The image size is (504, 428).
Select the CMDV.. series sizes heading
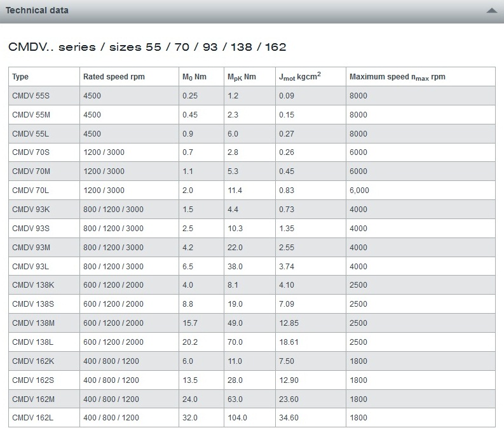[x=147, y=47]
